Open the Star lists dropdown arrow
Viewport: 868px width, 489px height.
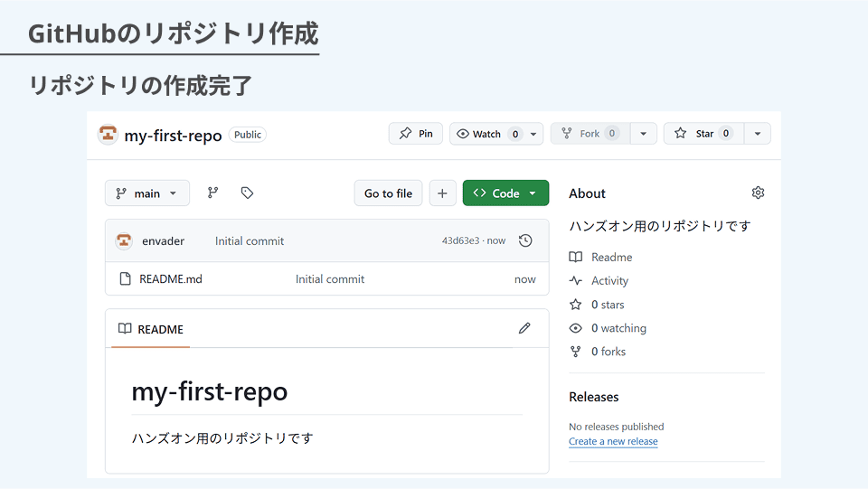point(758,133)
